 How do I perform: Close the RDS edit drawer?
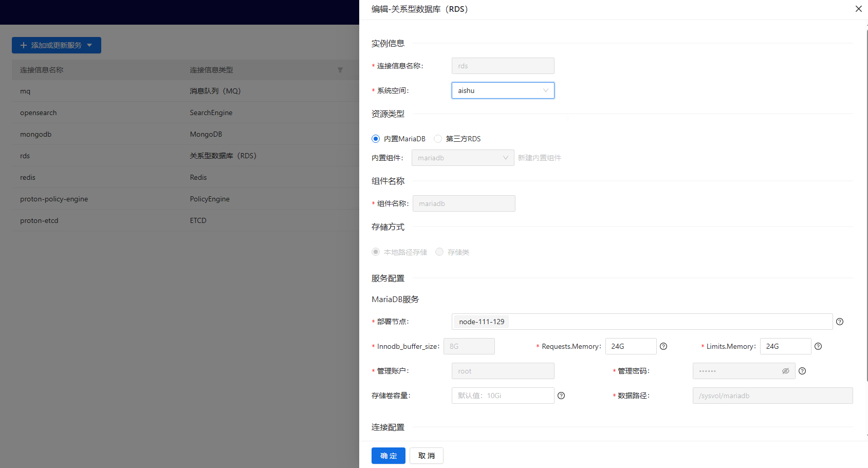[858, 9]
